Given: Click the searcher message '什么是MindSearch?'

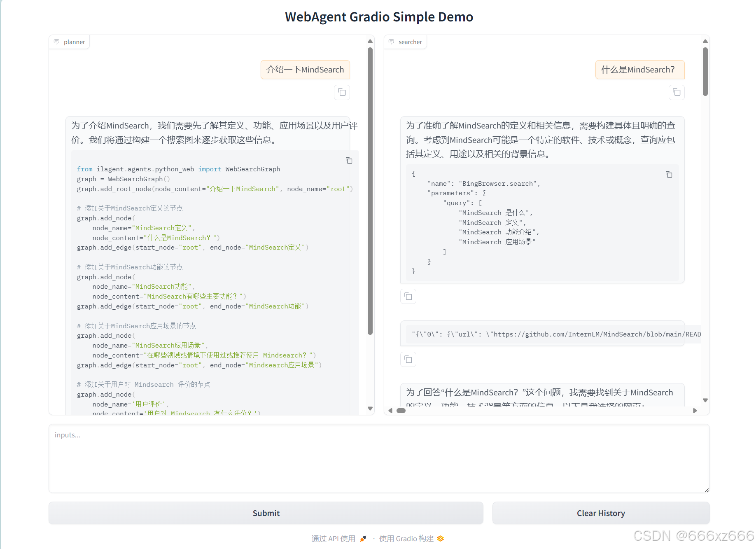Looking at the screenshot, I should tap(640, 70).
